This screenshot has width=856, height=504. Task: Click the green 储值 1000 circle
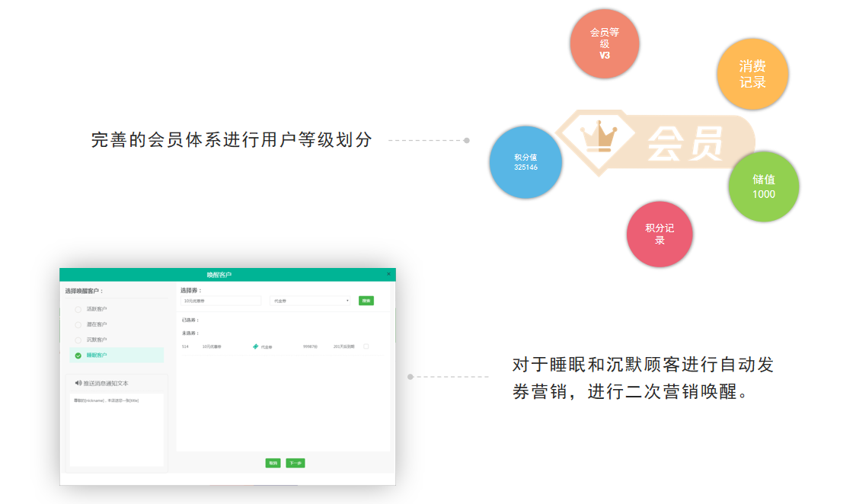[763, 187]
